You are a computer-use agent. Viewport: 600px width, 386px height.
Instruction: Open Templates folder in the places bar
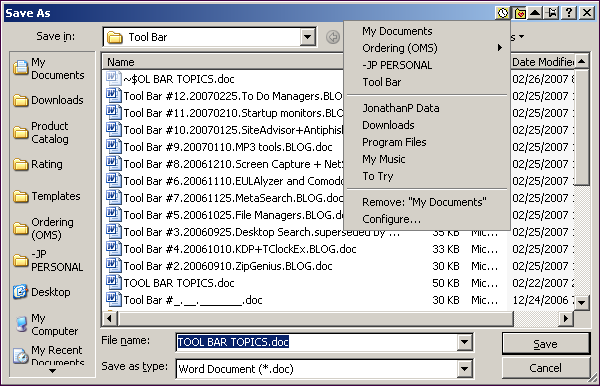(47, 196)
